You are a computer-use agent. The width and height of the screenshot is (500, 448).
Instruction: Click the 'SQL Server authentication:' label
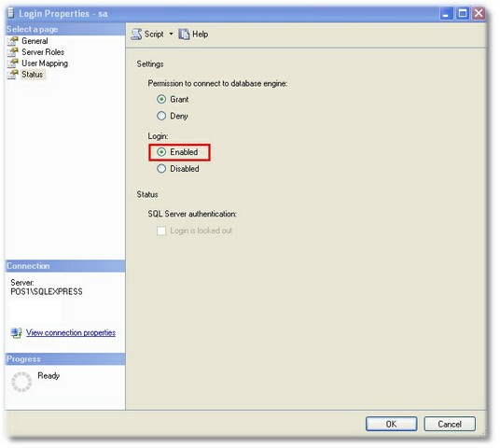click(192, 214)
